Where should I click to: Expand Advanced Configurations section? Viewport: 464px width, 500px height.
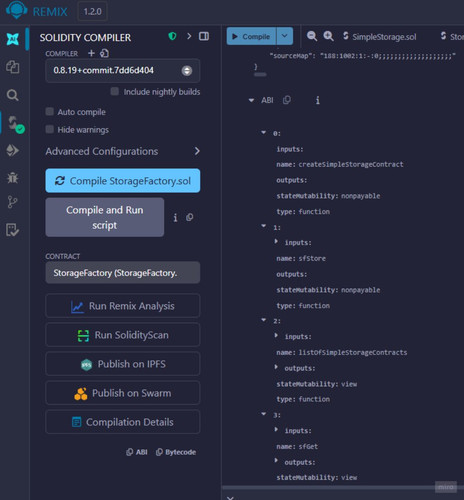pyautogui.click(x=123, y=151)
